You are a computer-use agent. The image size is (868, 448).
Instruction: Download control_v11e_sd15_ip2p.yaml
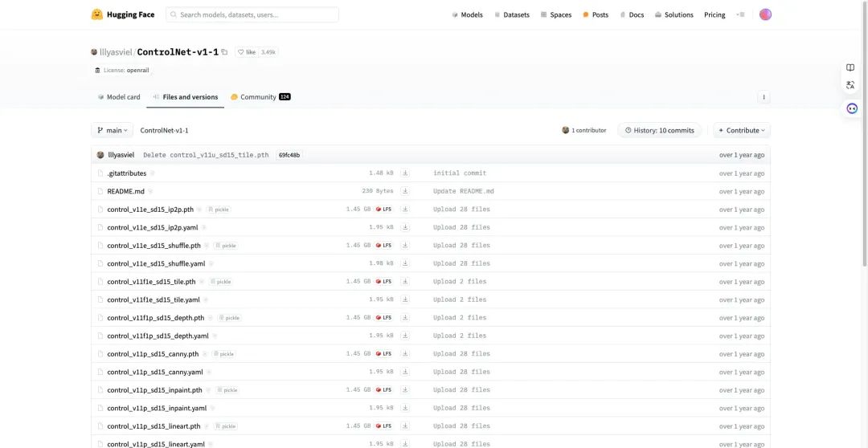405,227
